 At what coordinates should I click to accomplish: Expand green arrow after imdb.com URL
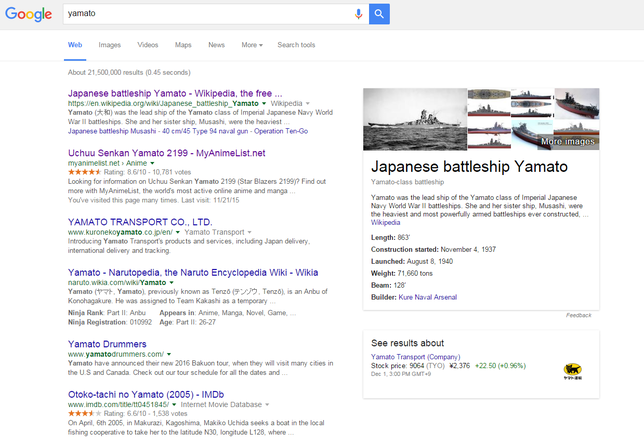174,405
